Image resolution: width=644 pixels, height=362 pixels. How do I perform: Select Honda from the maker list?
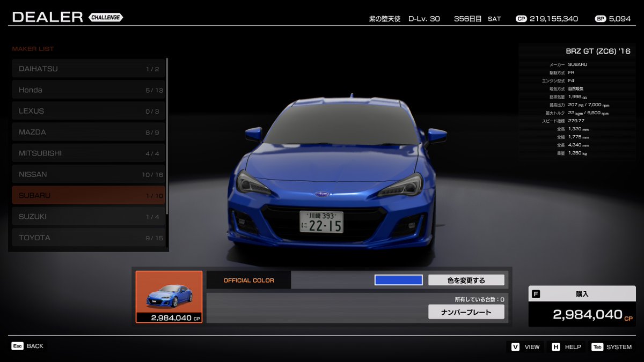(89, 90)
